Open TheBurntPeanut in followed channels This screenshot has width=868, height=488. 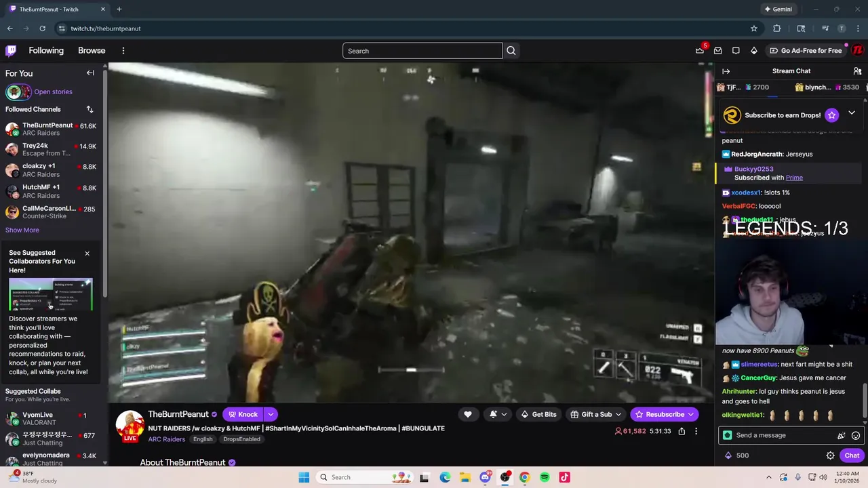coord(52,129)
